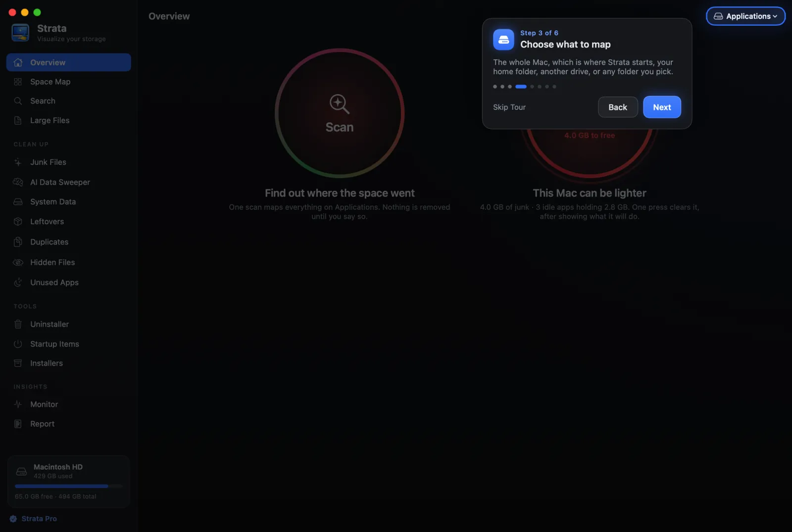Click Back in the tour popup
The width and height of the screenshot is (792, 532).
tap(618, 107)
